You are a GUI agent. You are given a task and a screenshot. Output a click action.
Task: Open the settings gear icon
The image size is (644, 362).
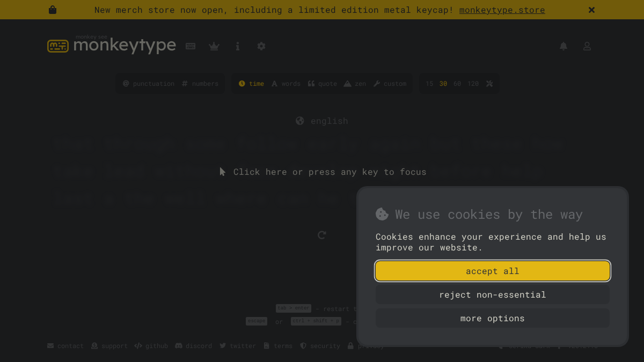(261, 46)
